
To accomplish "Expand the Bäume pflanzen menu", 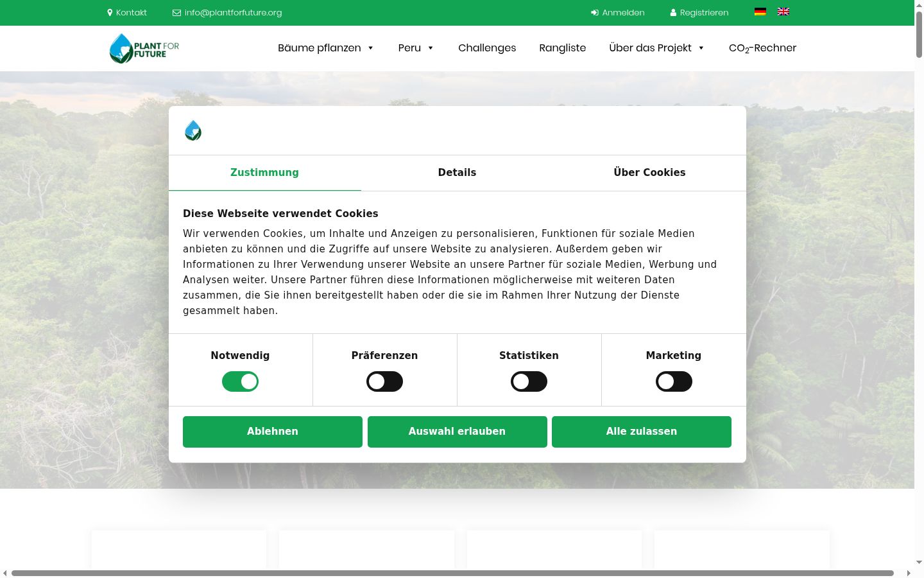I will (x=326, y=48).
